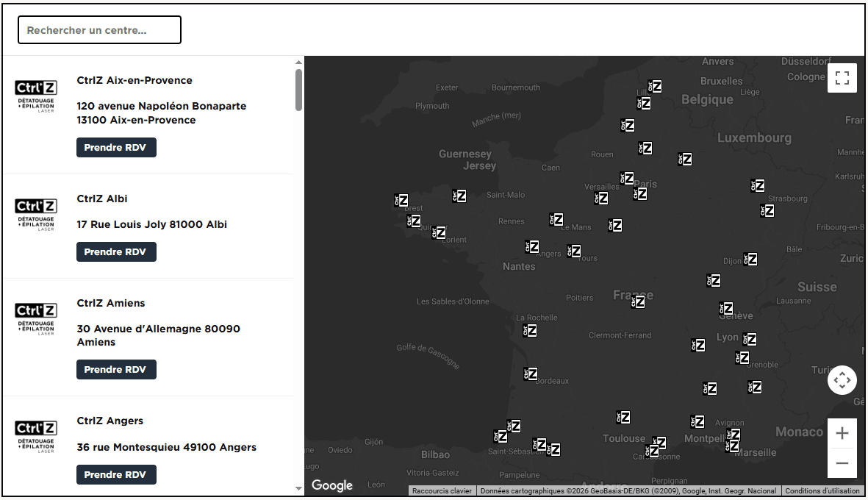Zoom out on the map
Screen dimensions: 868x500
842,463
